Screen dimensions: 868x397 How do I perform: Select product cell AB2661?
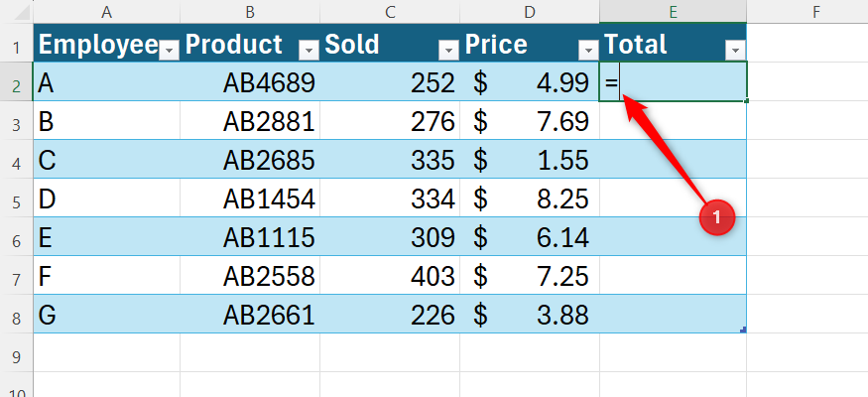click(x=250, y=314)
